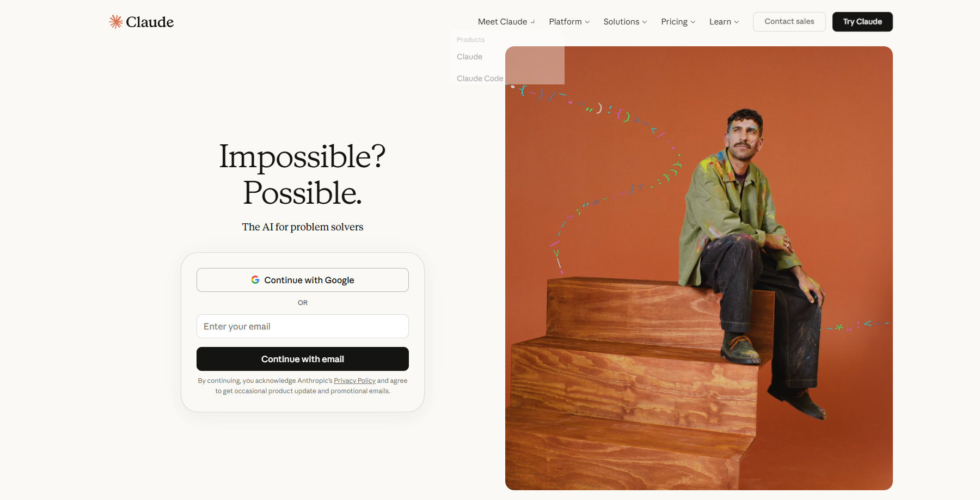Click the Claude starburst logo icon
This screenshot has height=500, width=980.
115,22
